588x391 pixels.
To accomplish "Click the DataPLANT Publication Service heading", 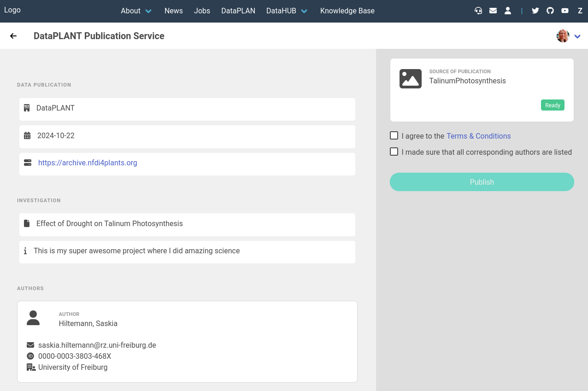I will coord(99,36).
